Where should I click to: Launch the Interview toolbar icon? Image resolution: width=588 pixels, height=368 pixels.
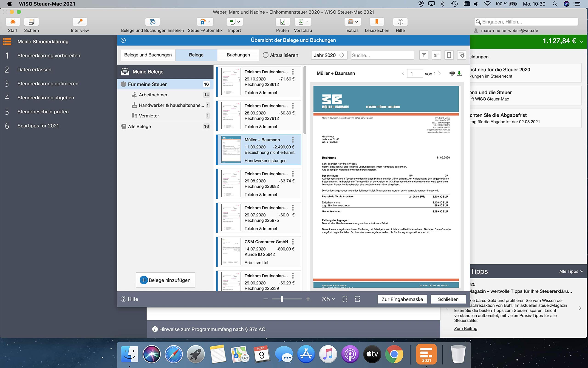(x=80, y=22)
